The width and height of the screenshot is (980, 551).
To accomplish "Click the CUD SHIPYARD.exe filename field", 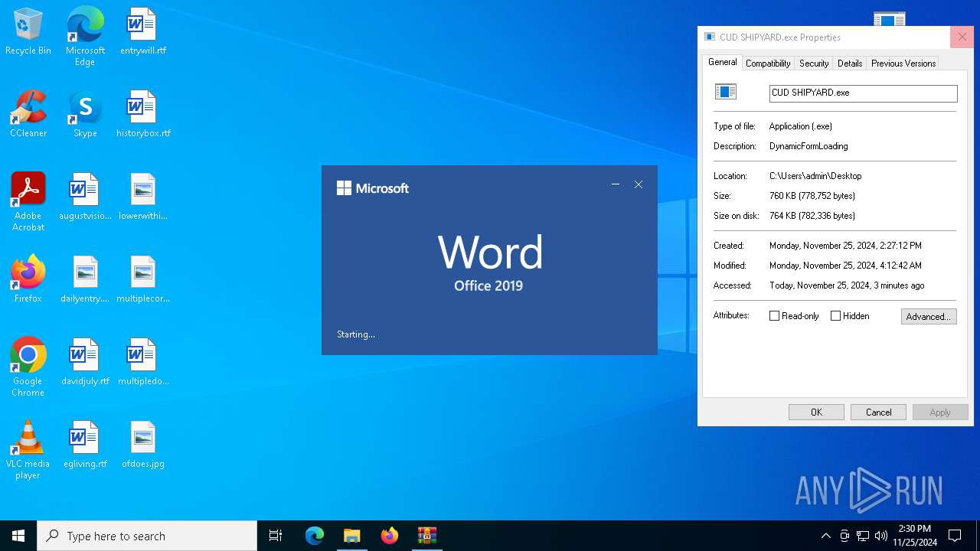I will click(863, 93).
